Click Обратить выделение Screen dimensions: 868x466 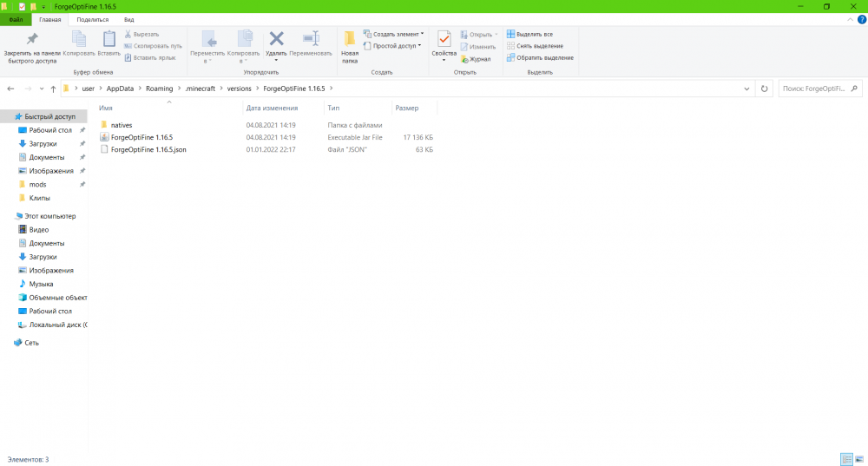540,57
